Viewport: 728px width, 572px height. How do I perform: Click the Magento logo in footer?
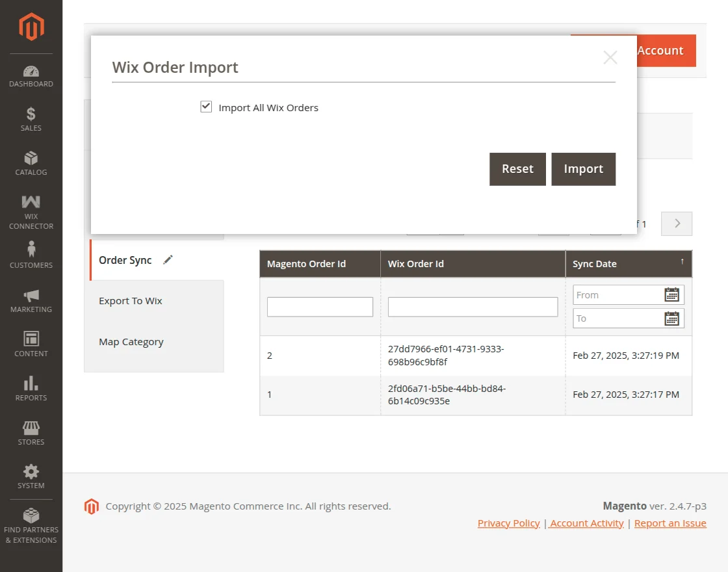click(x=92, y=506)
